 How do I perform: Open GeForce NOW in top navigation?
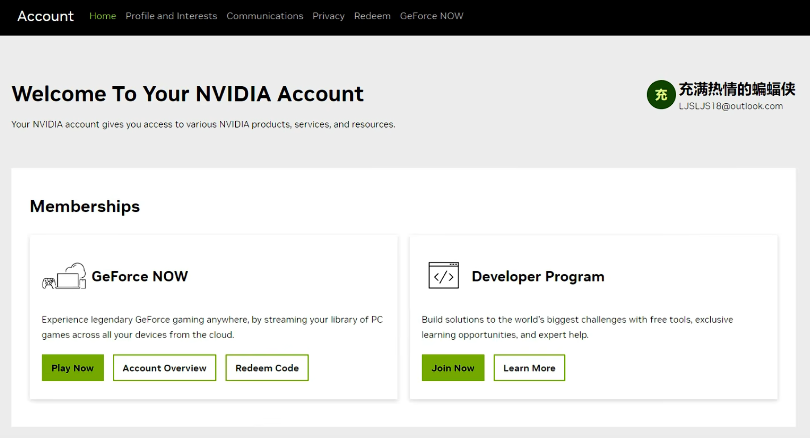point(431,16)
